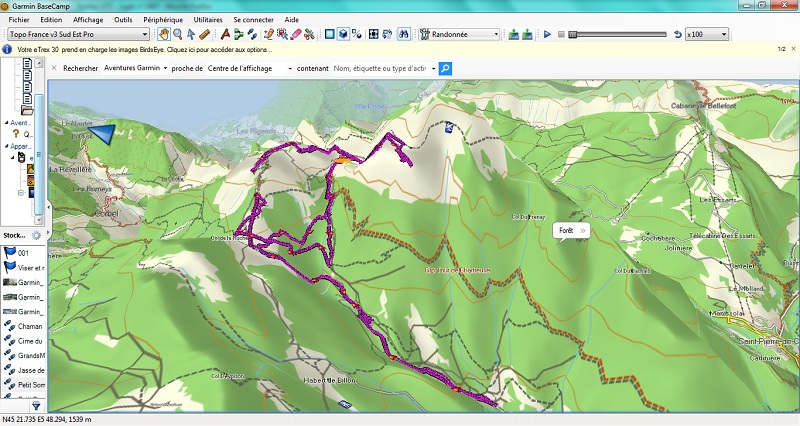Select the 'Viser et r' waypoint

23,267
